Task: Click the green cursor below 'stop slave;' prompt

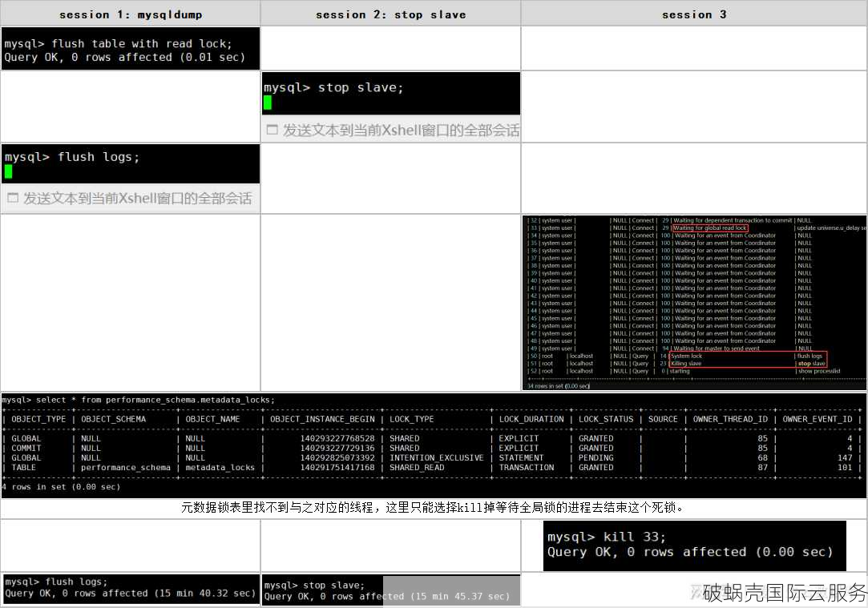Action: pyautogui.click(x=268, y=103)
